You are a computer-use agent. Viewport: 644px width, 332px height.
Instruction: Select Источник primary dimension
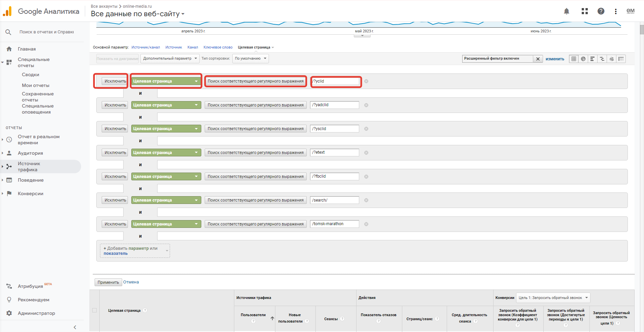(174, 48)
